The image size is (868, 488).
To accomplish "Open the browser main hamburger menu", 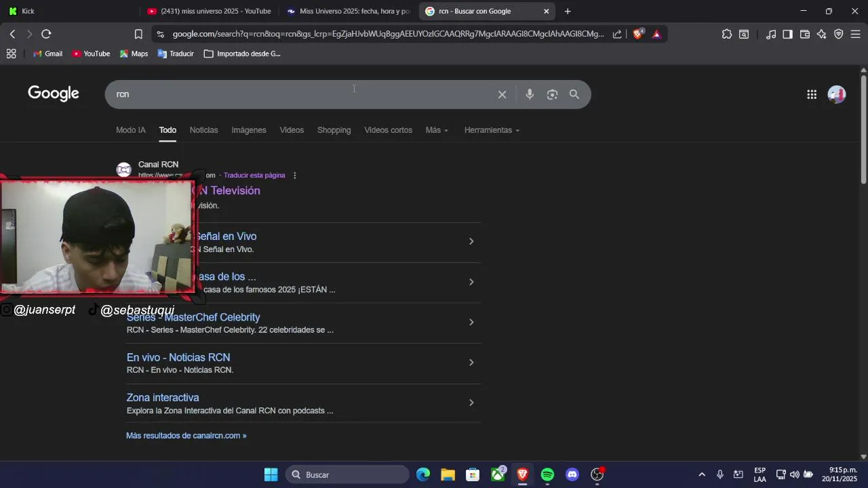I will pos(856,34).
